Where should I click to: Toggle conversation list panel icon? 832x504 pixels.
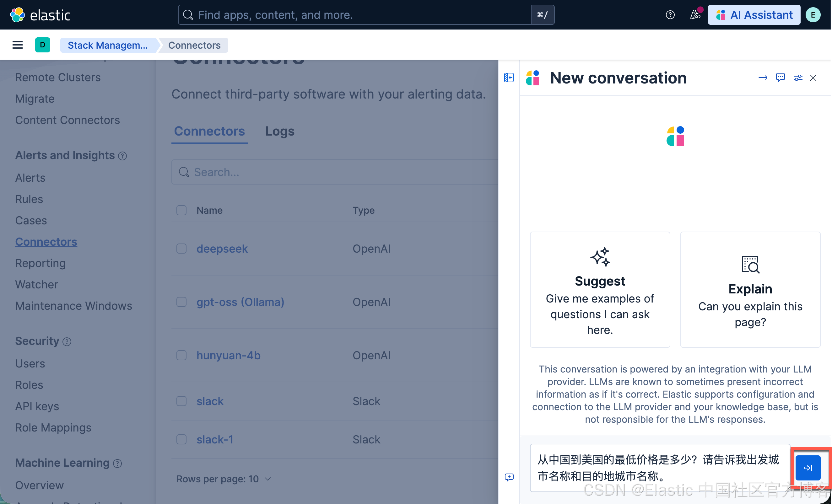(509, 78)
